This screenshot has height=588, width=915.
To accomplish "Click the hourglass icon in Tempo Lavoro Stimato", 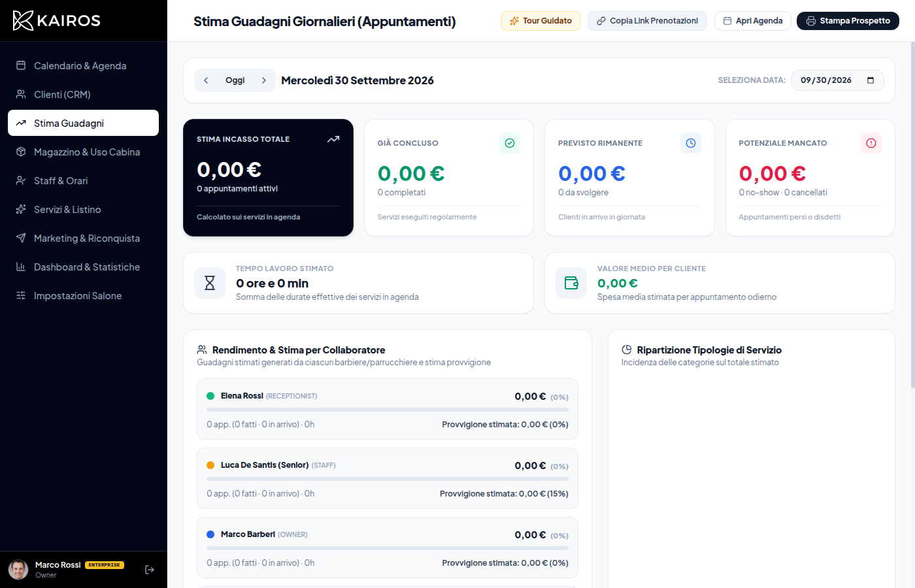I will (210, 283).
